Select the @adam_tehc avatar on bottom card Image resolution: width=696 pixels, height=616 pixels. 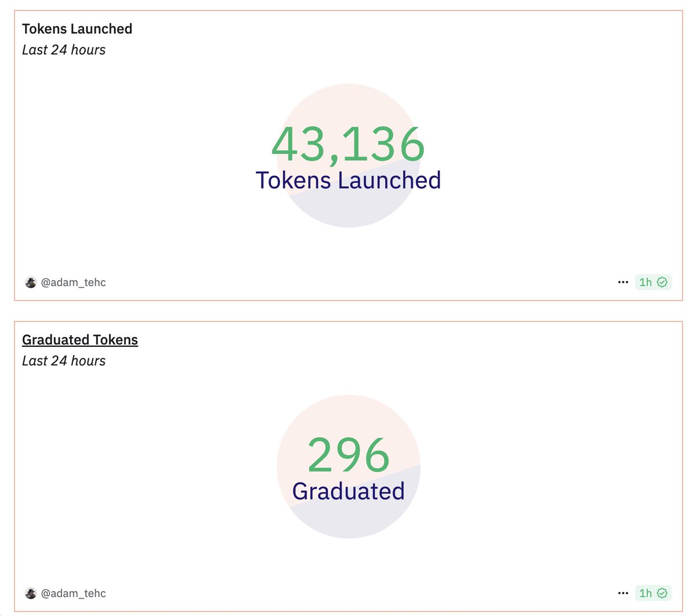pyautogui.click(x=30, y=593)
